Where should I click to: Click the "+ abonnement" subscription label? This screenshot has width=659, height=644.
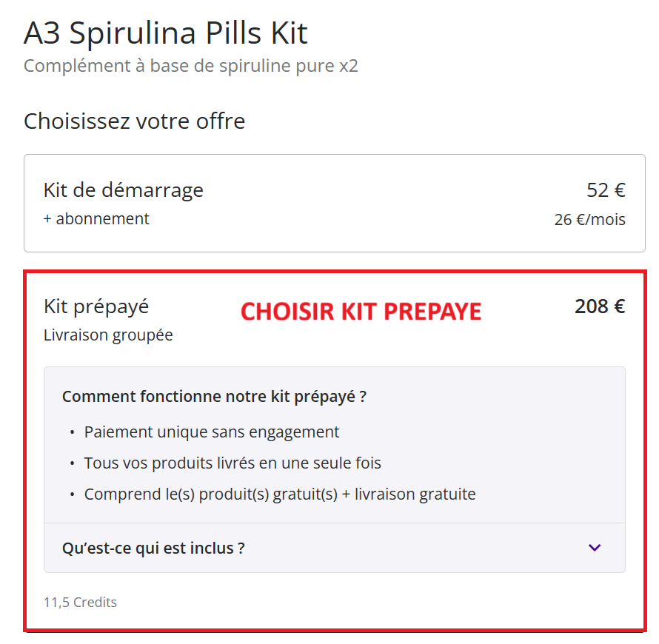click(x=96, y=219)
